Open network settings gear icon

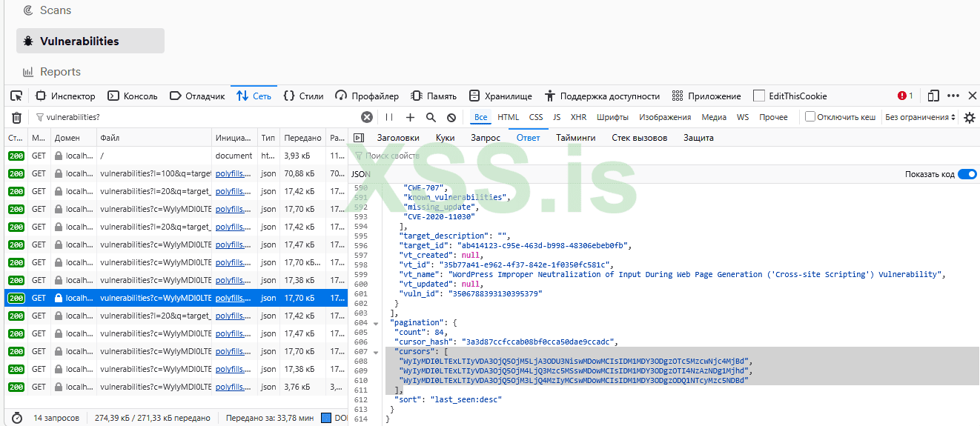(x=969, y=117)
